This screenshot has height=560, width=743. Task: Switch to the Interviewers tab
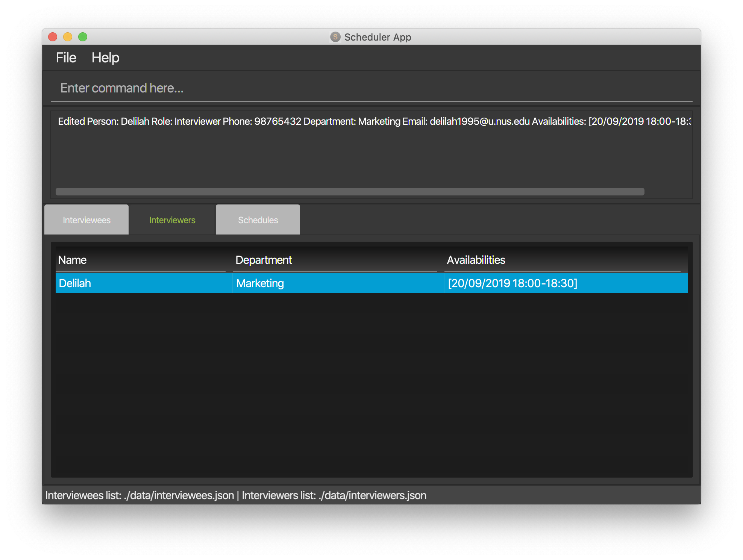click(172, 220)
